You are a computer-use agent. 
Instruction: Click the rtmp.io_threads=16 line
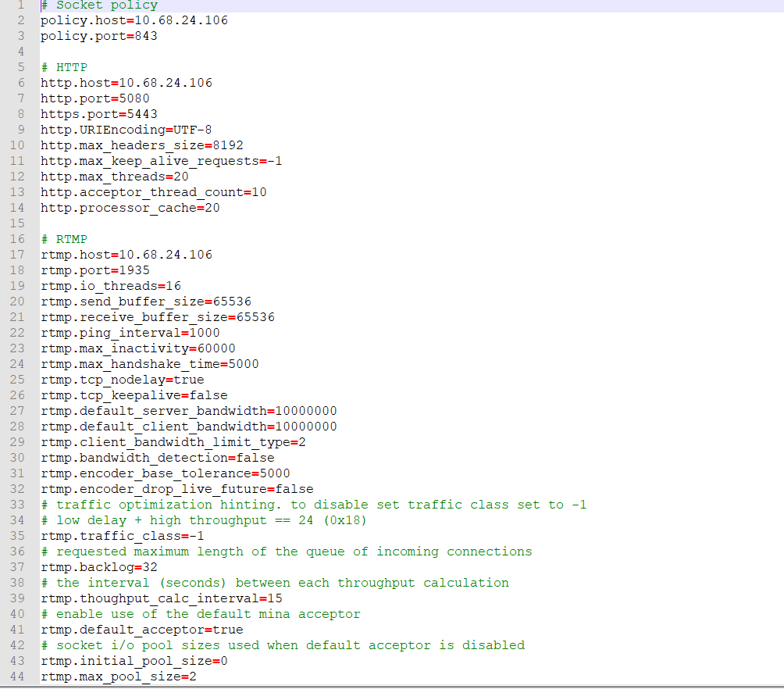(111, 286)
